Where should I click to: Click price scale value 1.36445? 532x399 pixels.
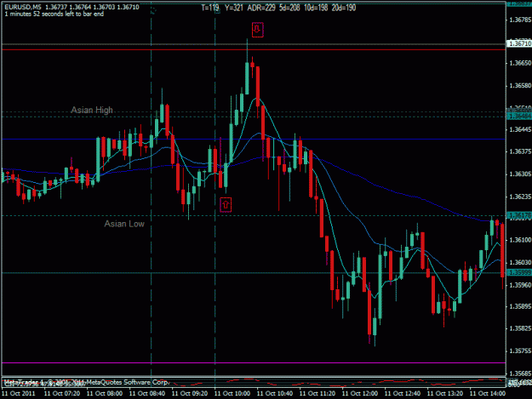coord(520,129)
